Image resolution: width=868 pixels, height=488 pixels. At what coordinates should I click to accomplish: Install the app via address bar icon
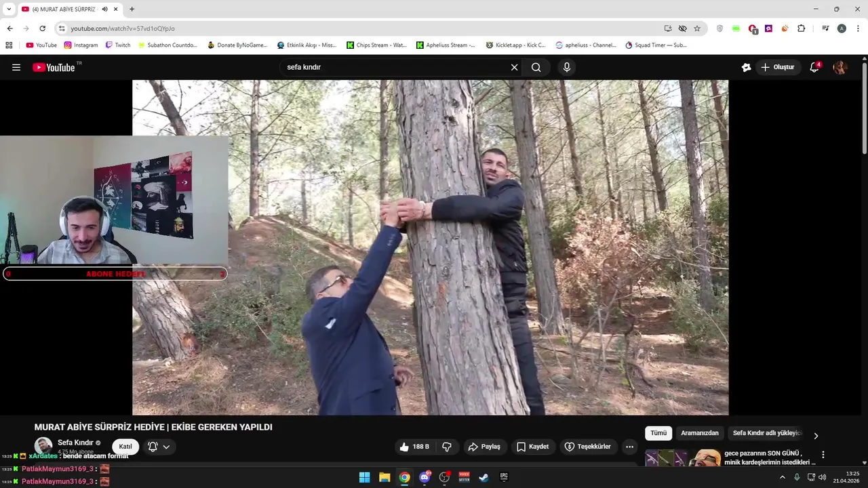point(668,28)
